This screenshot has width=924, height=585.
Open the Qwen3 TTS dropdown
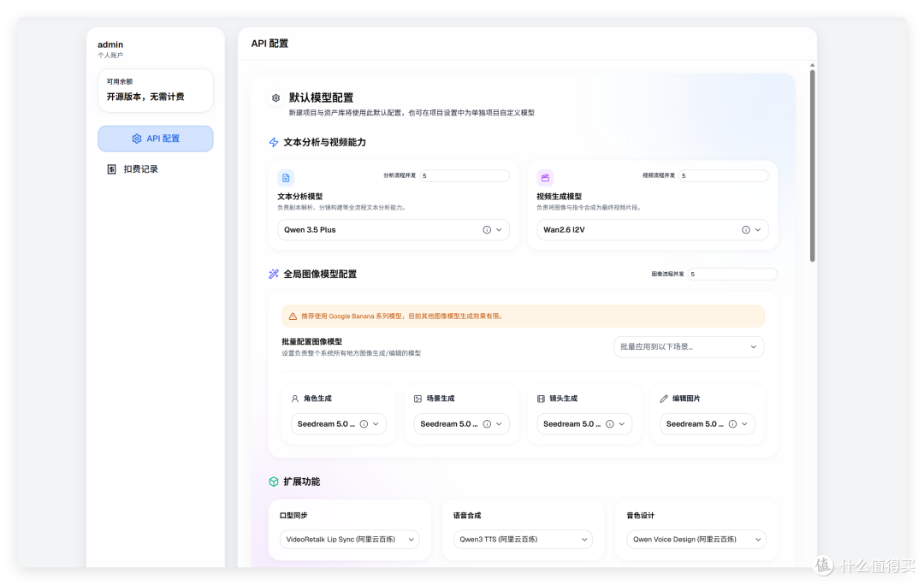tap(523, 540)
